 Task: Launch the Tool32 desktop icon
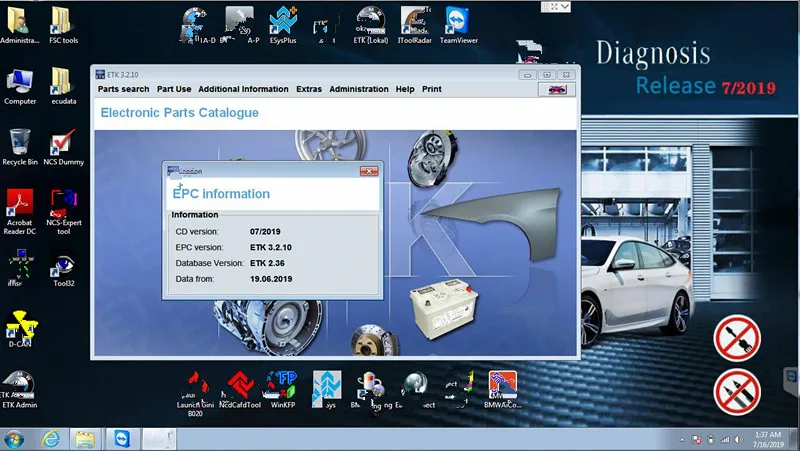tap(63, 270)
